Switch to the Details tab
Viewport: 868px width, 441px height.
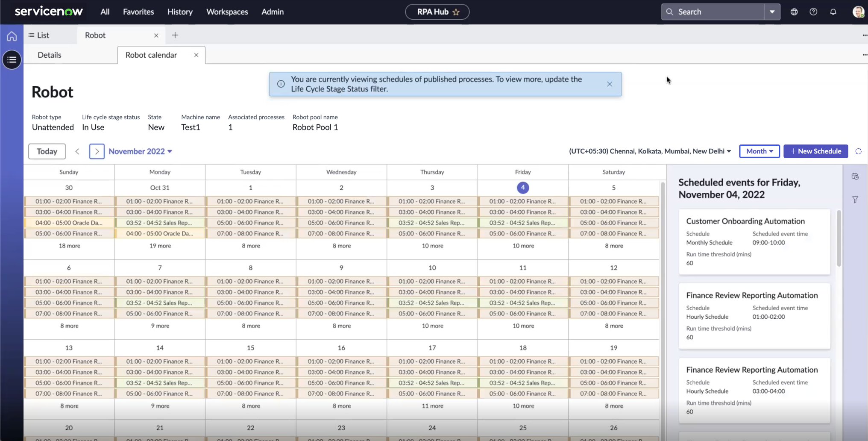click(x=50, y=55)
